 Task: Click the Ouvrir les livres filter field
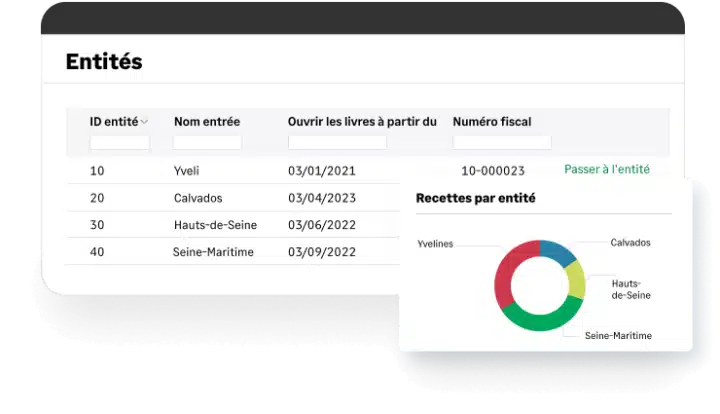pyautogui.click(x=337, y=143)
